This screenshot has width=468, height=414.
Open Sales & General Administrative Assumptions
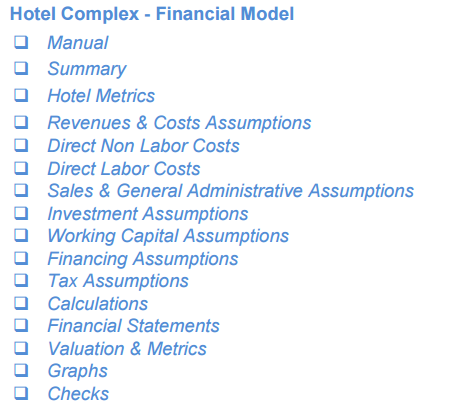(230, 191)
